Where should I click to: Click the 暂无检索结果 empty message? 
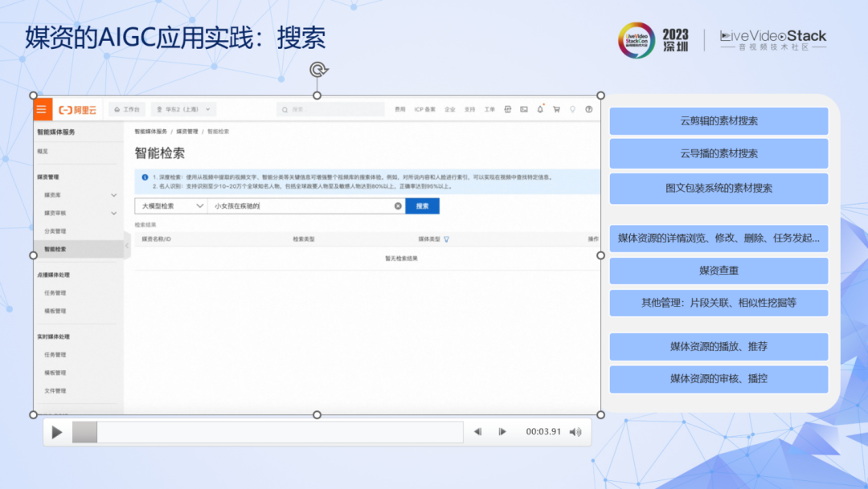[401, 259]
